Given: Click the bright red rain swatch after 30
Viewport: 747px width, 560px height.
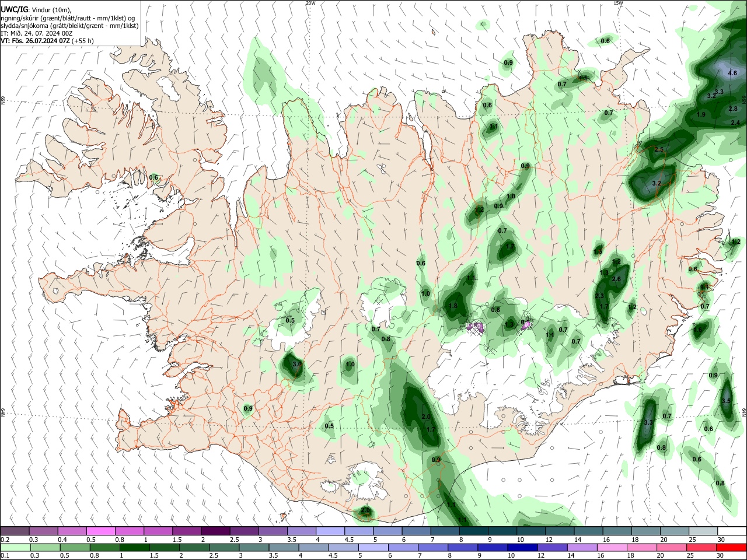Looking at the screenshot, I should pyautogui.click(x=731, y=548).
